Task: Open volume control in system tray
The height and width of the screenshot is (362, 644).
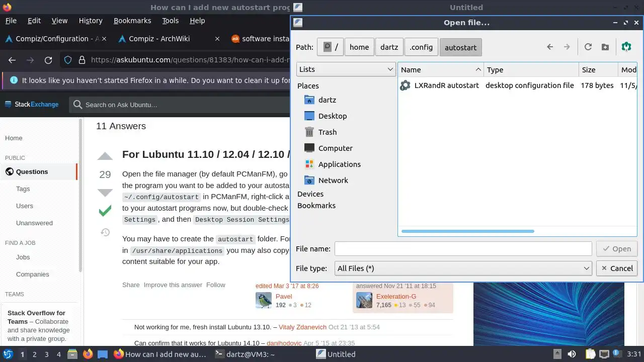Action: (572, 354)
